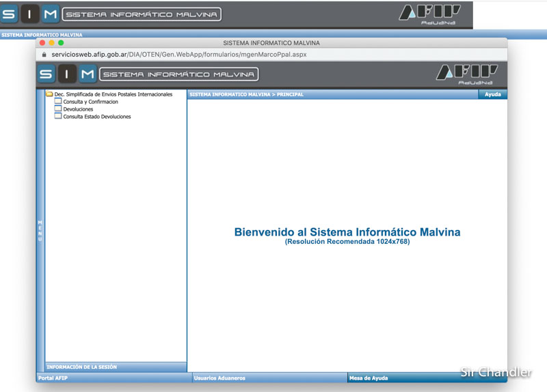This screenshot has width=547, height=392.
Task: Click the Bienvenido al Sistema Informático Malvina heading
Action: (x=347, y=232)
